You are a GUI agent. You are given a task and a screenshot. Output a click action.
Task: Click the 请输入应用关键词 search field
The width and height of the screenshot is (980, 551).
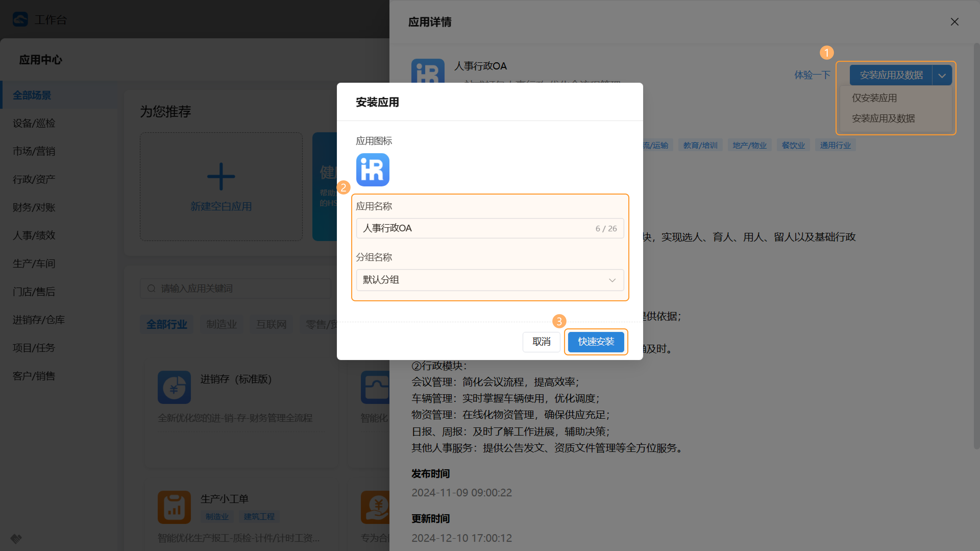tap(236, 289)
